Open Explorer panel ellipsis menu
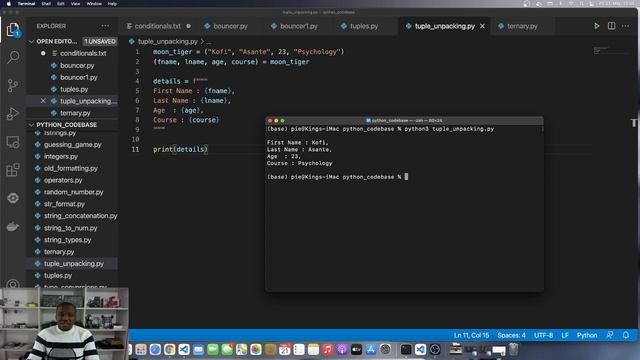Image resolution: width=640 pixels, height=360 pixels. coord(105,26)
